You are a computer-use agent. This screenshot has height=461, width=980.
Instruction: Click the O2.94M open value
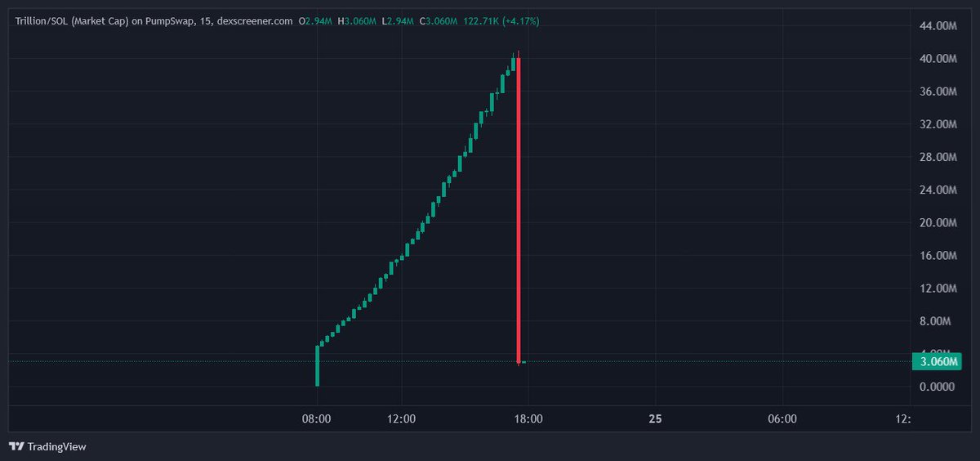(x=314, y=21)
